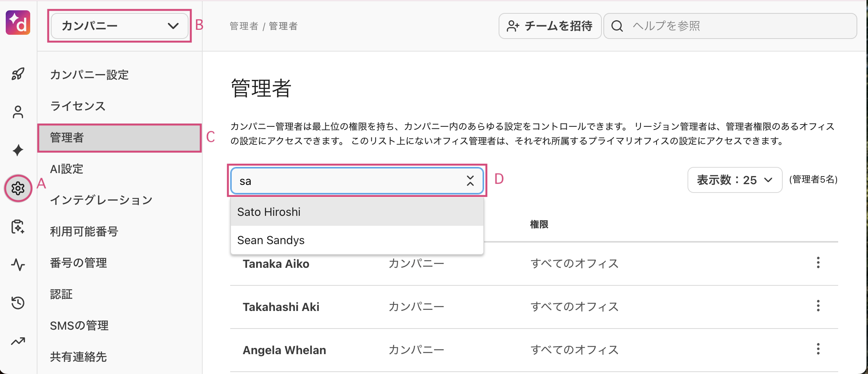Image resolution: width=868 pixels, height=374 pixels.
Task: Open the カンパニー dropdown
Action: pyautogui.click(x=119, y=26)
